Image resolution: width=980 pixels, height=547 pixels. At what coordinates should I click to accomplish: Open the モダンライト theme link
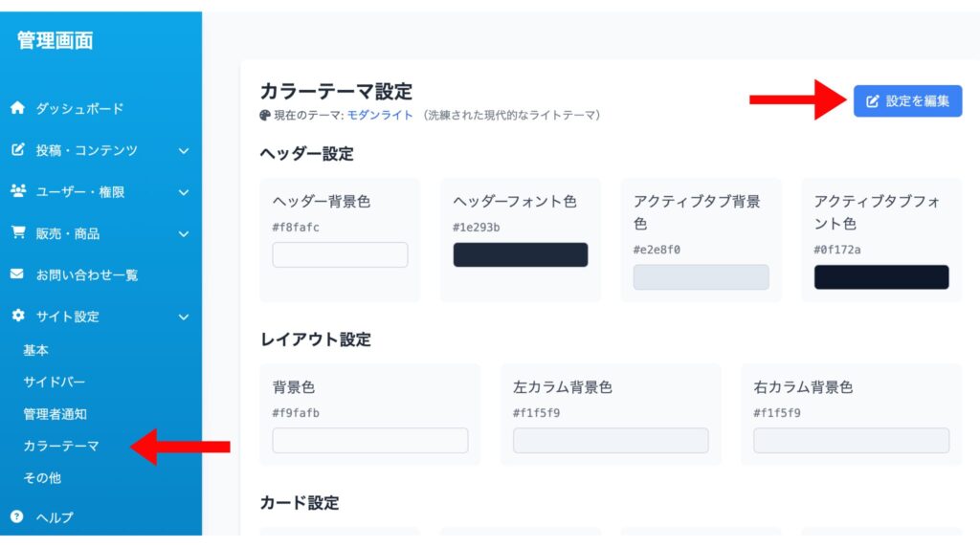click(x=380, y=116)
